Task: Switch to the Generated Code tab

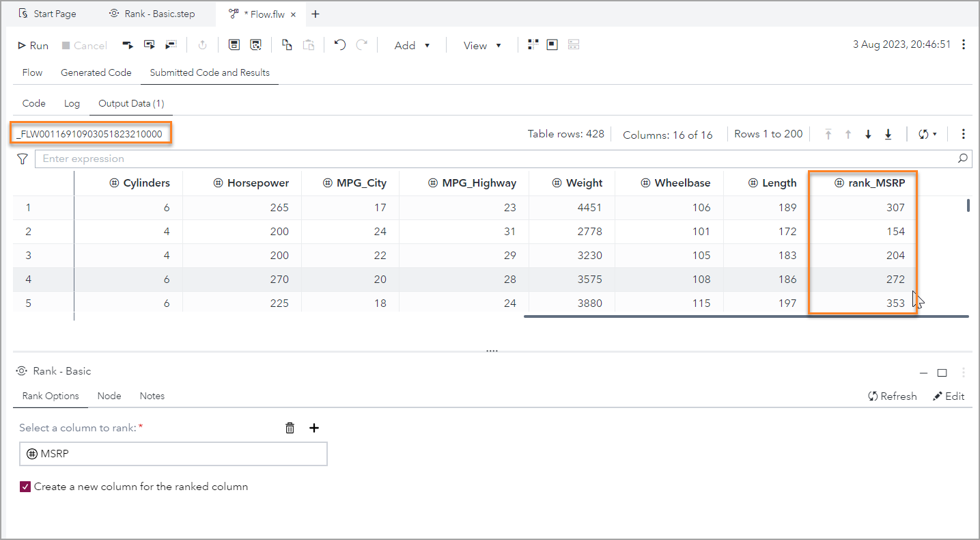Action: [x=96, y=72]
